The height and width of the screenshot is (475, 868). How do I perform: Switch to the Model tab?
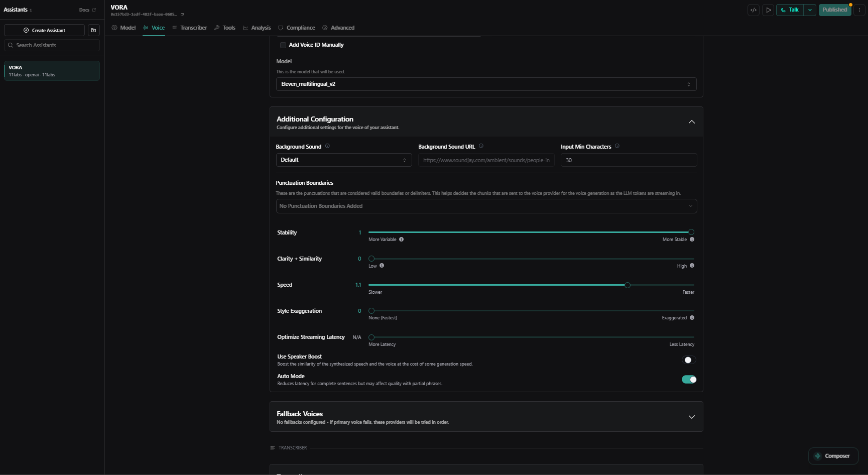[123, 28]
